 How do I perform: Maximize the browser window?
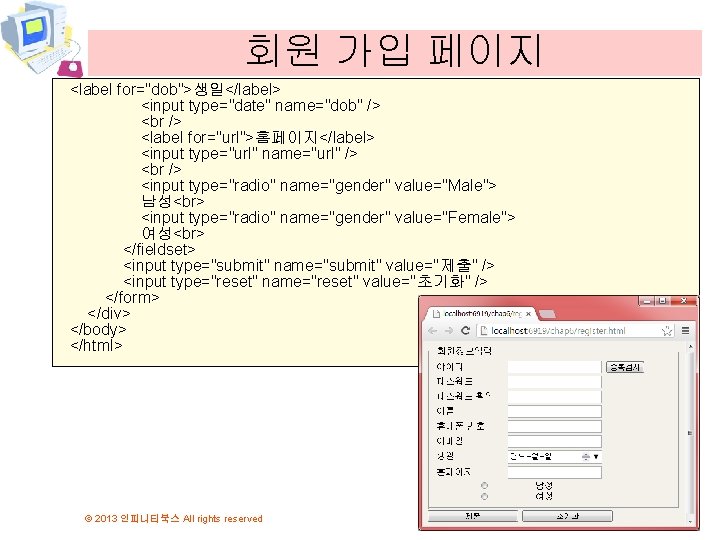click(663, 301)
